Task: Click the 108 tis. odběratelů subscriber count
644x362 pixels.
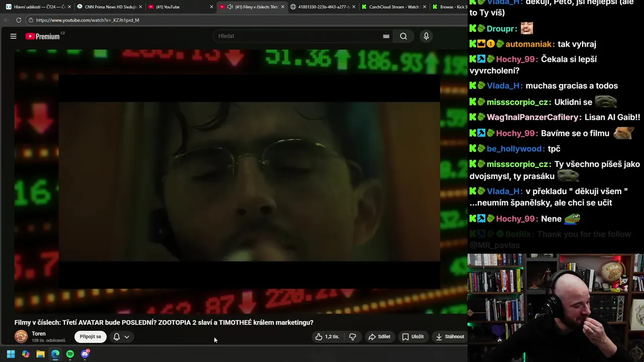Action: (48, 341)
